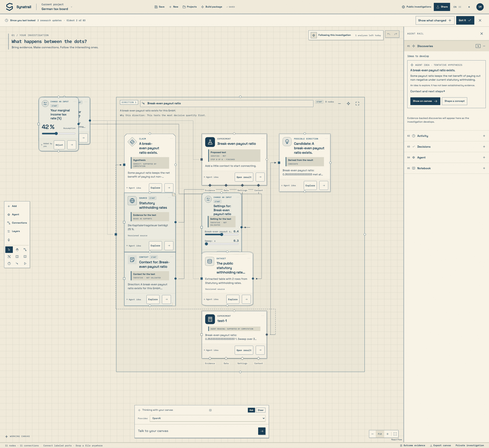The width and height of the screenshot is (489, 448).
Task: Click the marginal income tax rate slider
Action: pyautogui.click(x=58, y=134)
